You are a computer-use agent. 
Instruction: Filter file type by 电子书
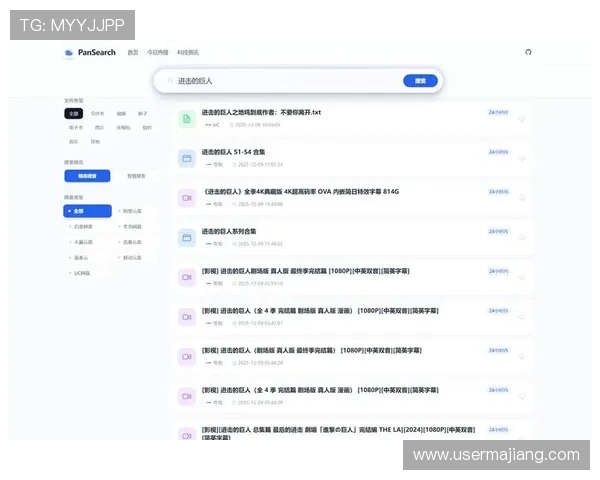pos(76,127)
